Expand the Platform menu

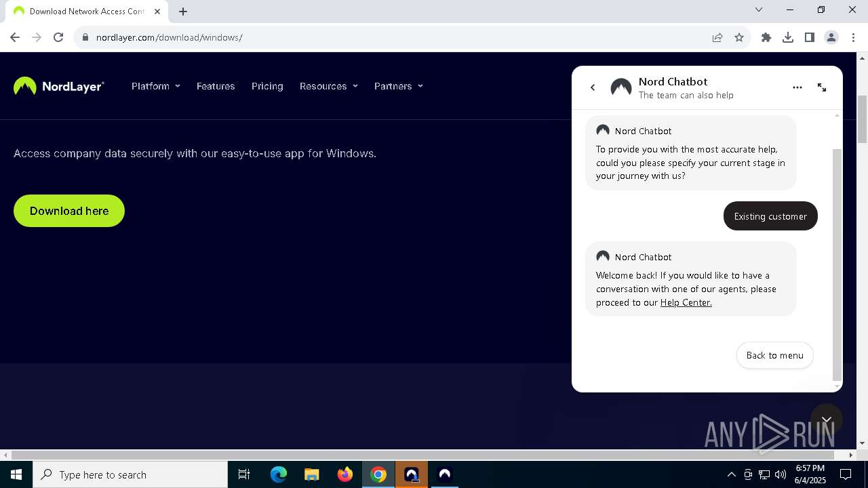click(x=156, y=86)
